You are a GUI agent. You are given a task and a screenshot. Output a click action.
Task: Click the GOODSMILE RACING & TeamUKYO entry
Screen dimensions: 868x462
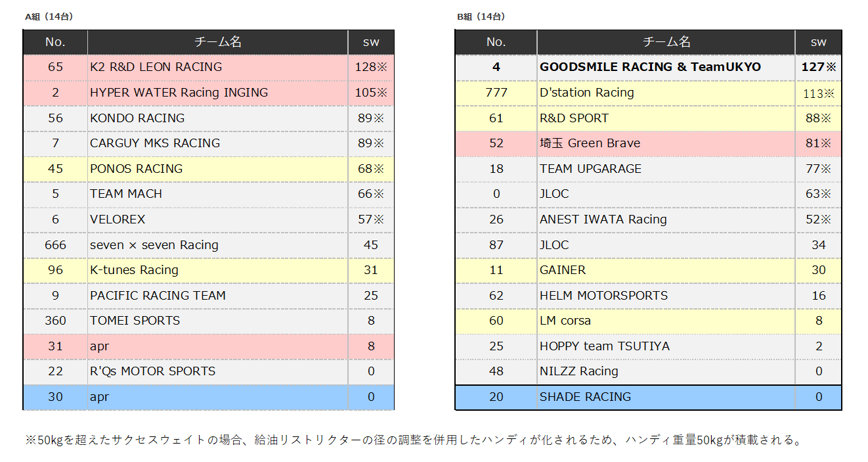tap(650, 67)
